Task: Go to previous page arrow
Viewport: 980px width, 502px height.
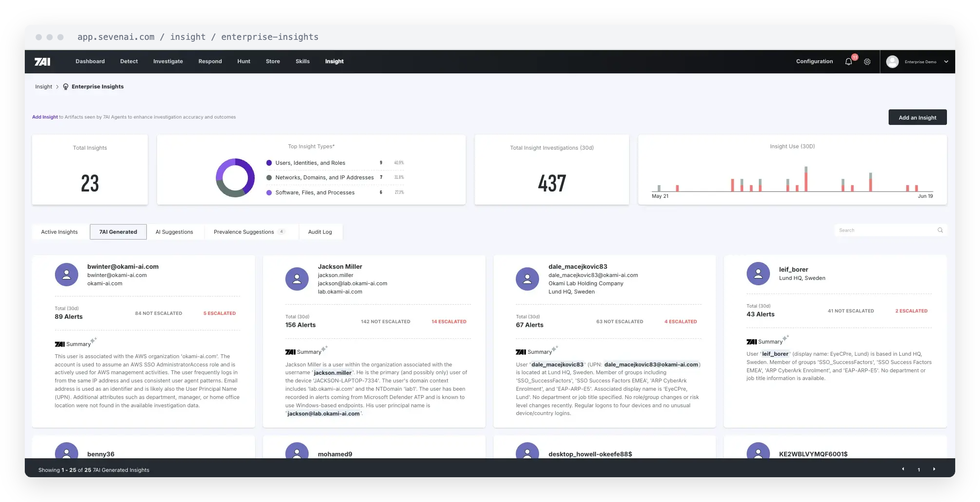Action: click(x=903, y=469)
